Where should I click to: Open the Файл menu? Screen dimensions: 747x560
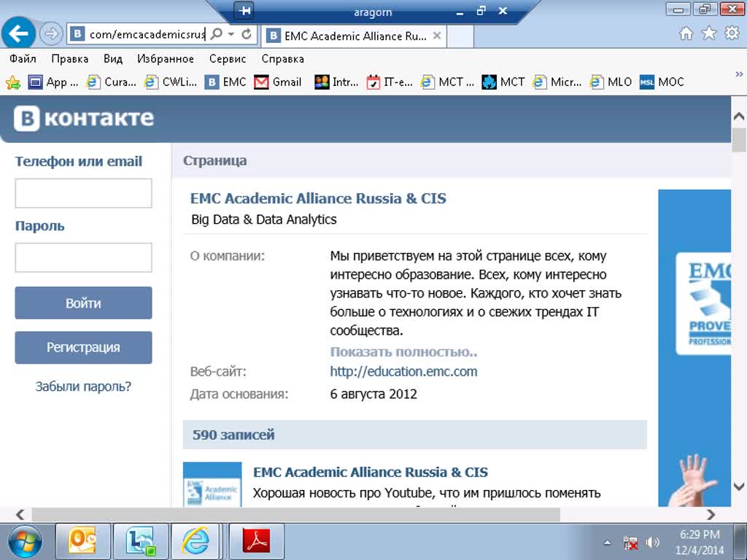coord(23,58)
